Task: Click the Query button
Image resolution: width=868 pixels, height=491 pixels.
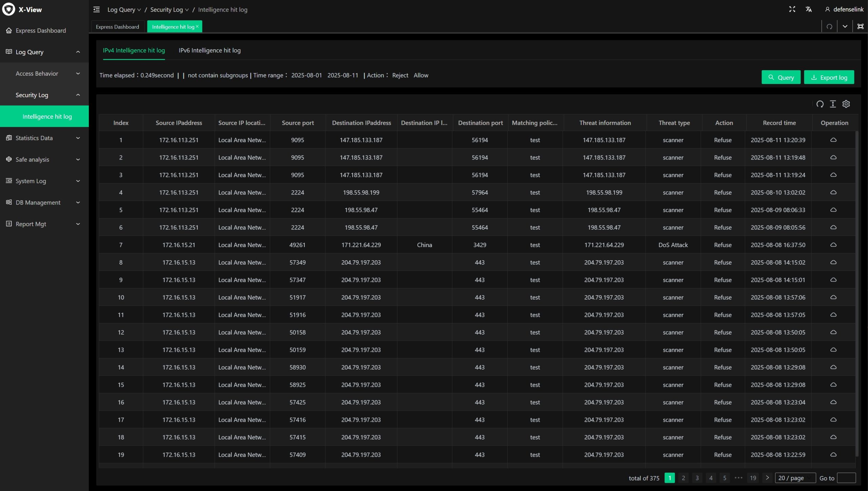Action: [x=781, y=77]
